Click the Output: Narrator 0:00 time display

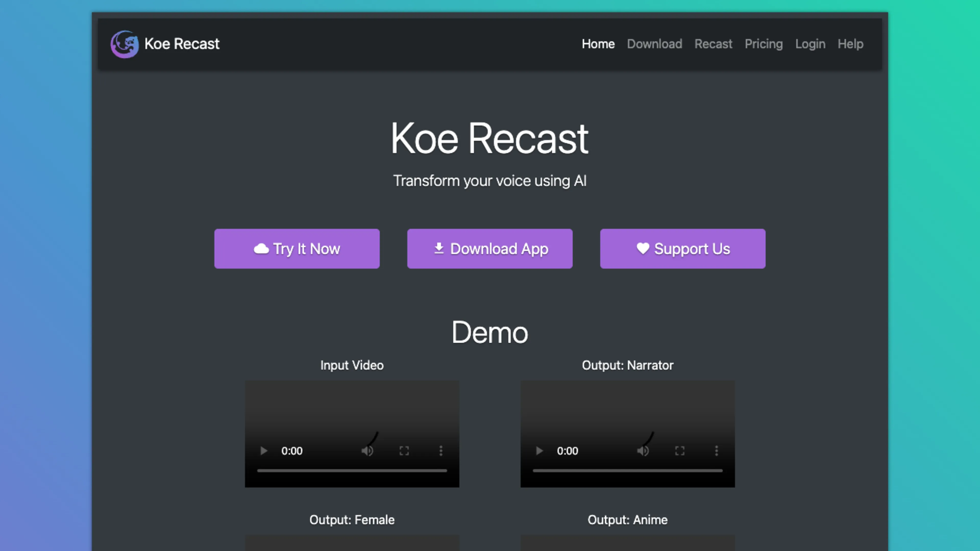click(567, 451)
